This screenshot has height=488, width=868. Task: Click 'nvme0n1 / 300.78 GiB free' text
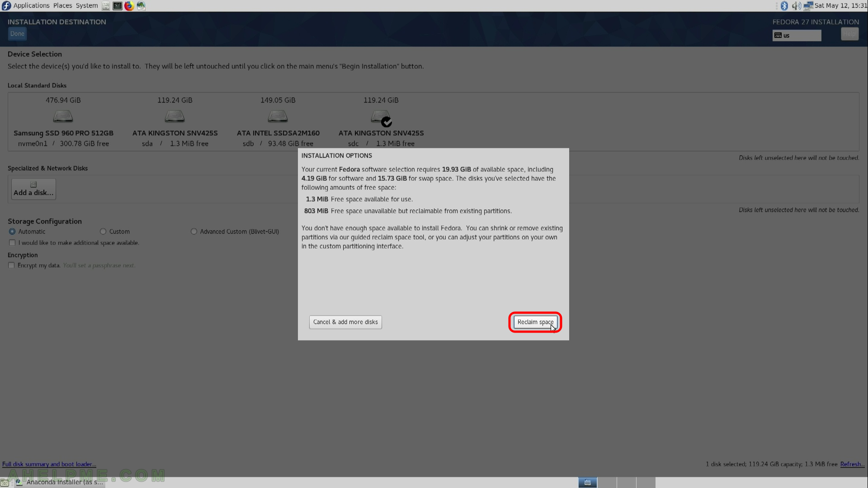pos(63,144)
